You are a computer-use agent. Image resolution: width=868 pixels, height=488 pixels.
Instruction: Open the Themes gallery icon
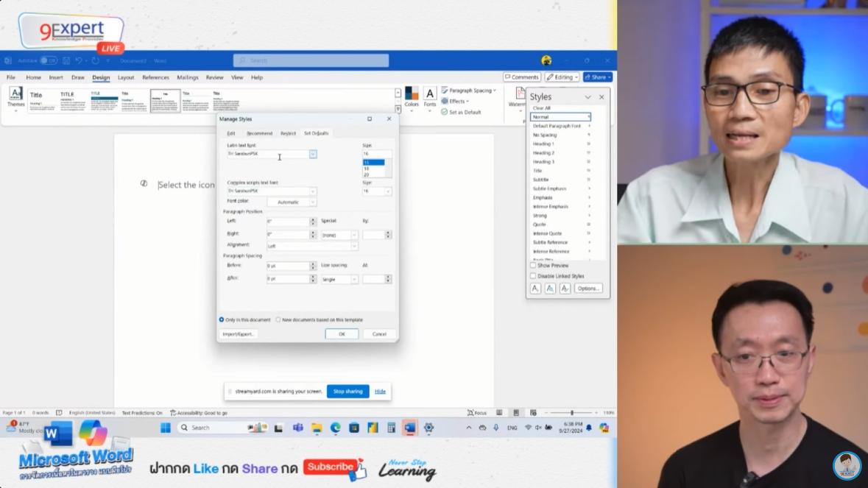[15, 95]
